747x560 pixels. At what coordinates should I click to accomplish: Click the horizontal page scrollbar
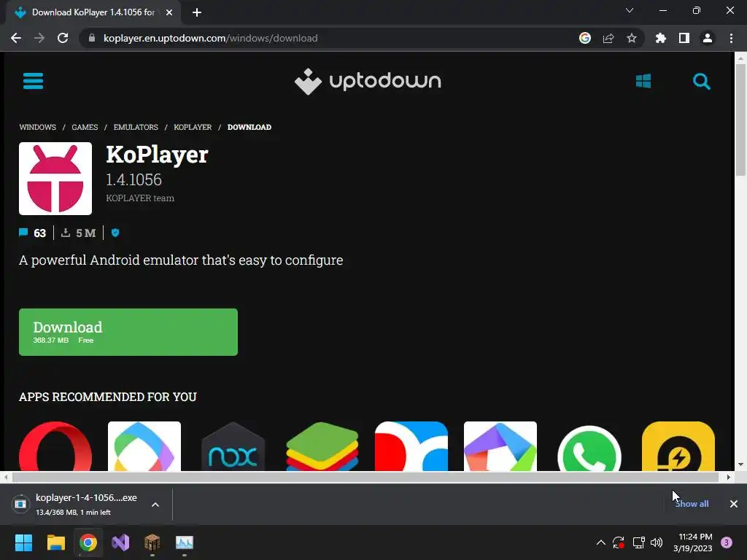365,477
